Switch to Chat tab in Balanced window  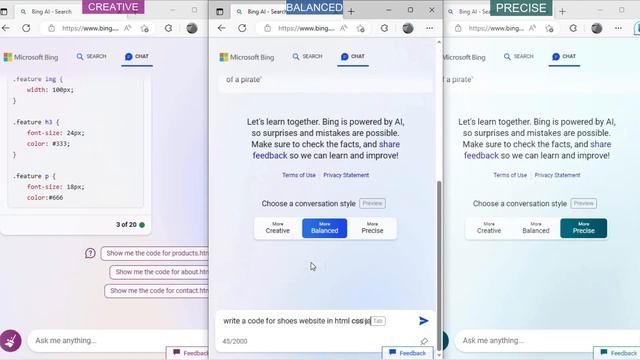353,57
